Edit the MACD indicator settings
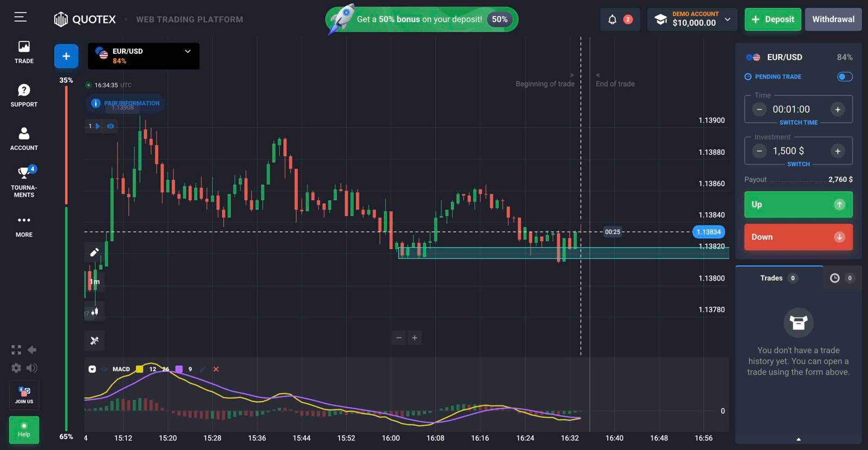The height and width of the screenshot is (450, 868). click(x=203, y=369)
